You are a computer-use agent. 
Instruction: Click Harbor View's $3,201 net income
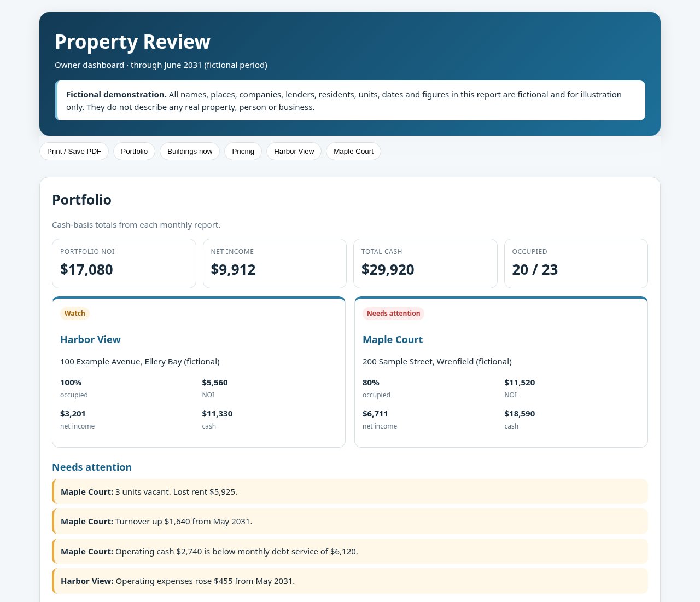[x=73, y=414]
